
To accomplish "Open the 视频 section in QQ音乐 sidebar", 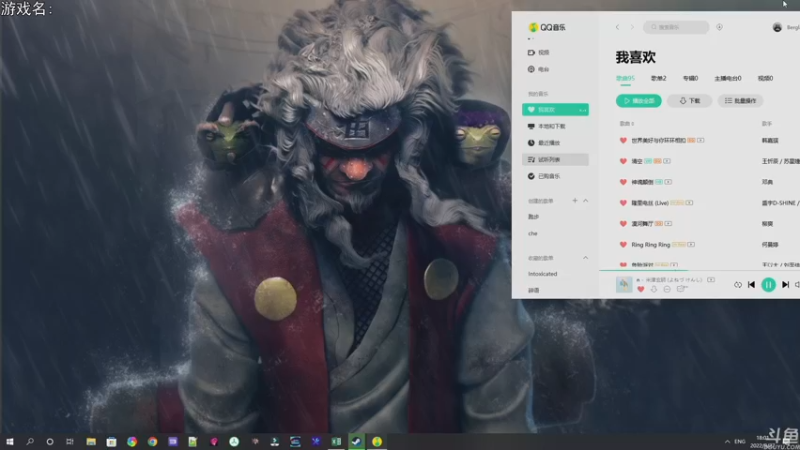I will [538, 53].
